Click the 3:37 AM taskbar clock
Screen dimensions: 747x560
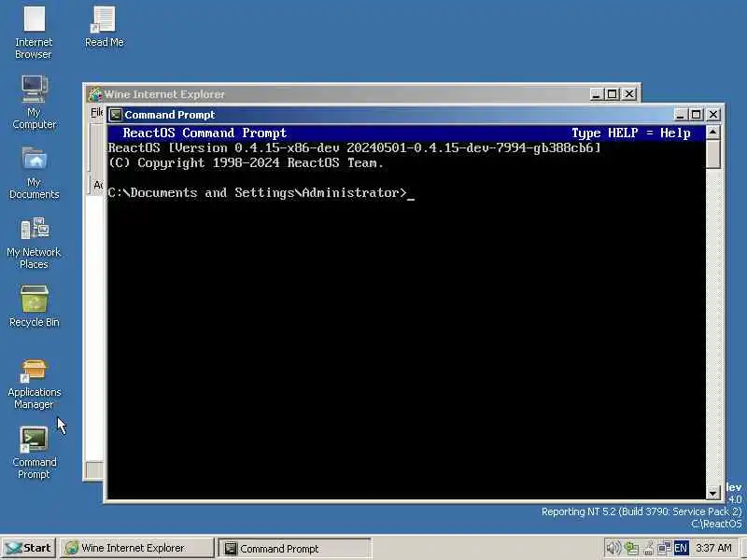713,548
